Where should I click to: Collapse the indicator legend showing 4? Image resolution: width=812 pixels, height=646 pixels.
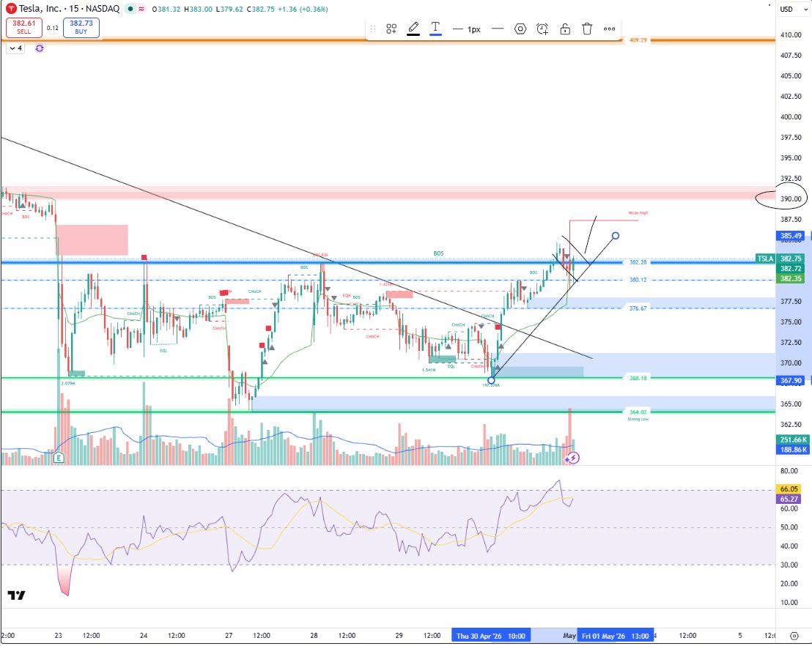point(15,48)
